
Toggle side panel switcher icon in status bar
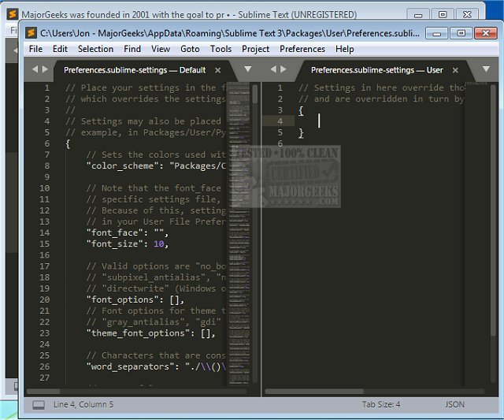[39, 405]
